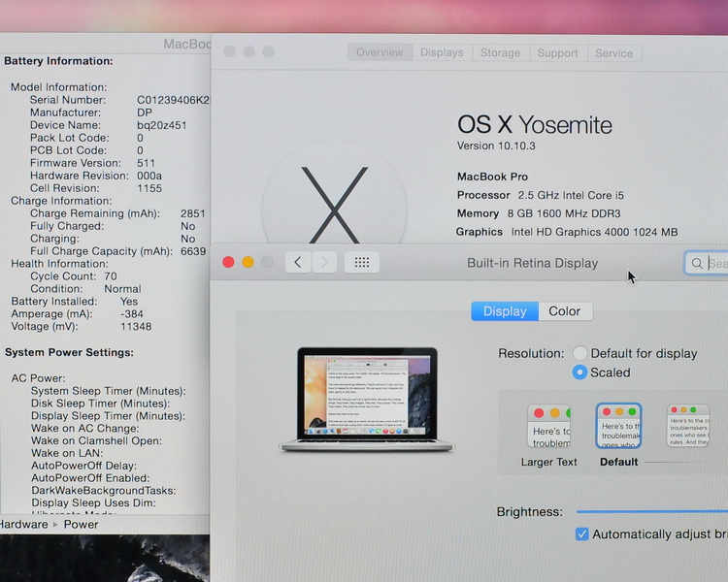Switch to the Color segment
This screenshot has width=728, height=582.
(565, 311)
